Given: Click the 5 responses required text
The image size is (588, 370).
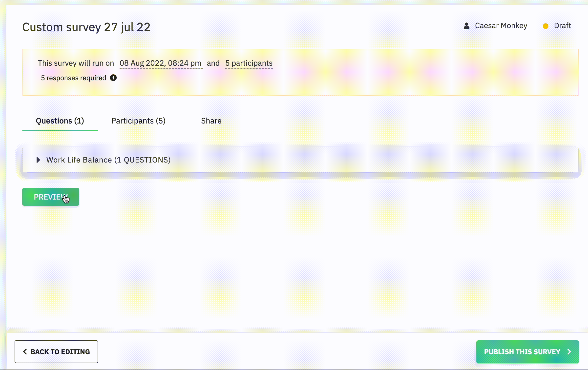Looking at the screenshot, I should pyautogui.click(x=74, y=78).
